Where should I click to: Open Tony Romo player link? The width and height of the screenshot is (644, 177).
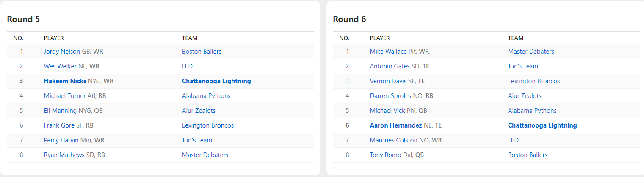385,155
